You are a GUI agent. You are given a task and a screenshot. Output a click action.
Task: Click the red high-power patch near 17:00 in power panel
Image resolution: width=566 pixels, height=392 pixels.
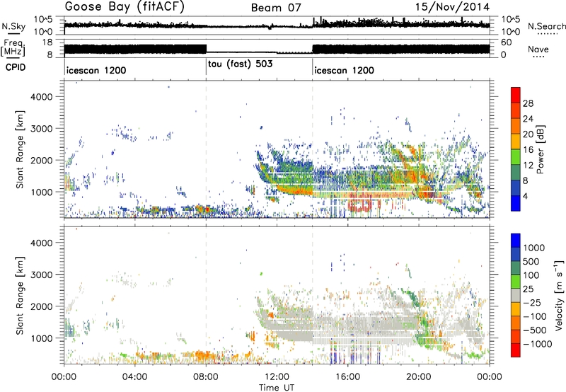(x=360, y=206)
